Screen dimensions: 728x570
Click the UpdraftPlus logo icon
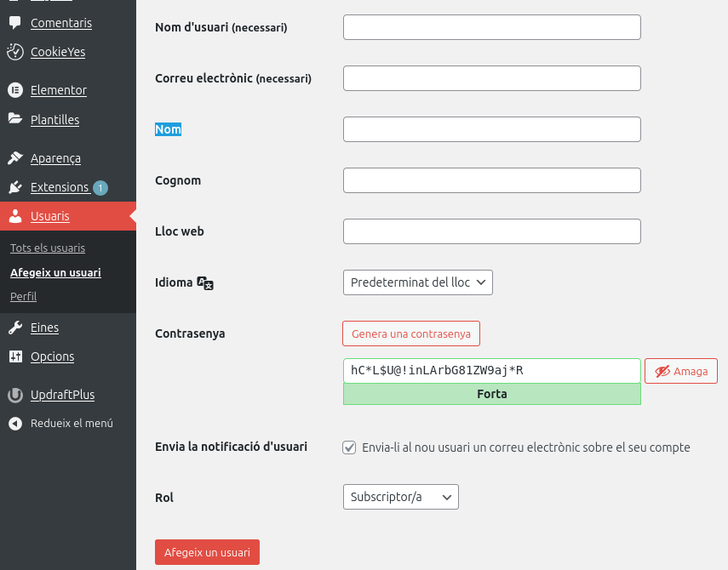click(x=14, y=395)
